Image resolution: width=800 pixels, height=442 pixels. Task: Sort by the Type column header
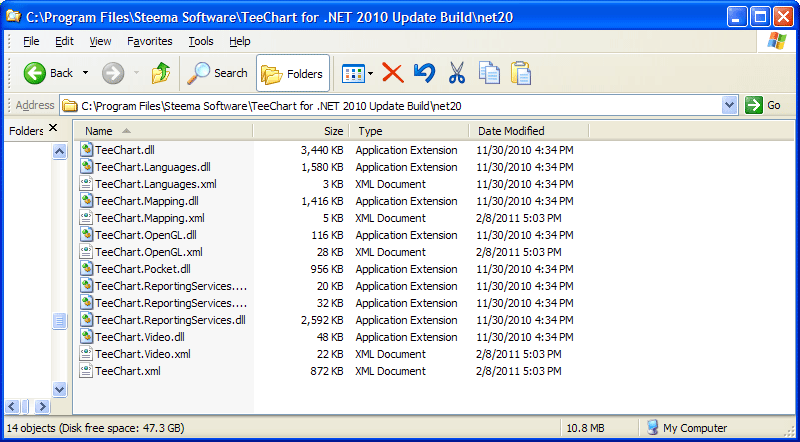[409, 131]
